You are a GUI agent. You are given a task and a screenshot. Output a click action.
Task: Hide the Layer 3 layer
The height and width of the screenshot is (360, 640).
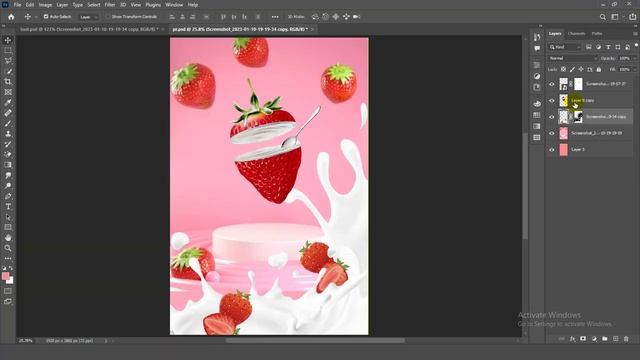click(x=552, y=150)
